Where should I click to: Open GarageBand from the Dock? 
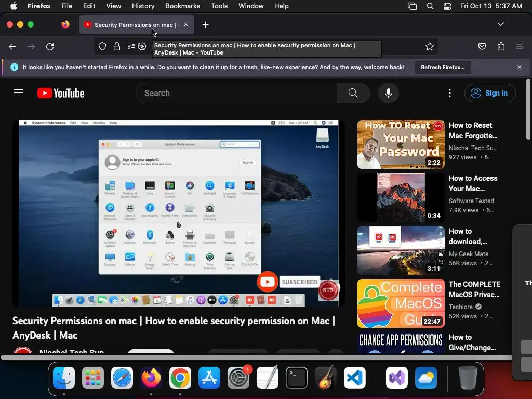pos(325,378)
